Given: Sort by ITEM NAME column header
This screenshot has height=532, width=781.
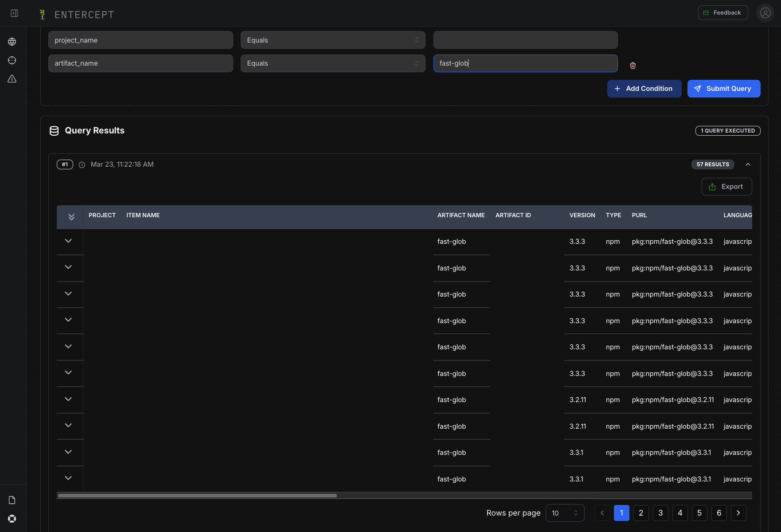Looking at the screenshot, I should 143,215.
